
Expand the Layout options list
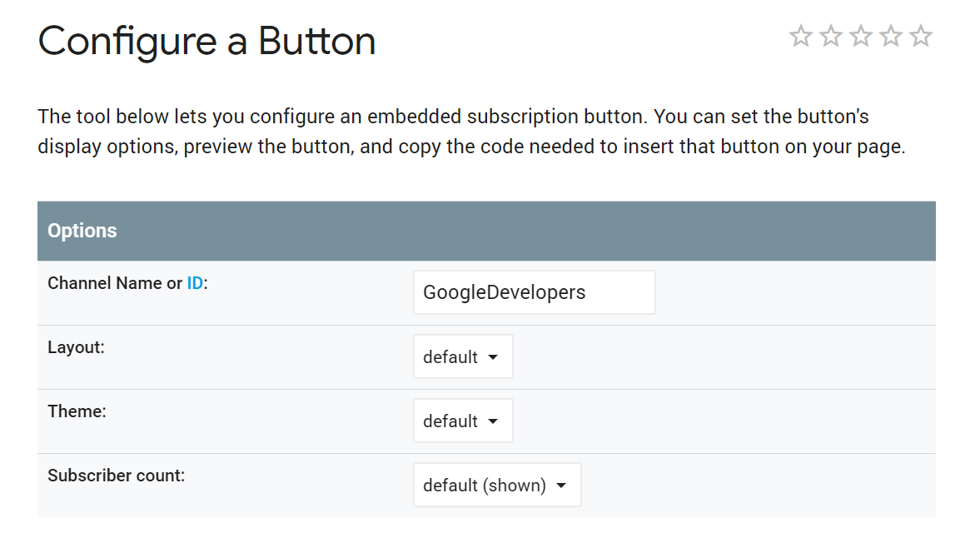point(463,356)
